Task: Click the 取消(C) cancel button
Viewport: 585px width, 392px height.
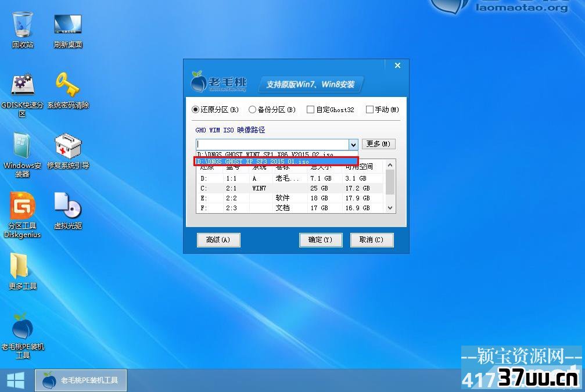Action: coord(372,240)
